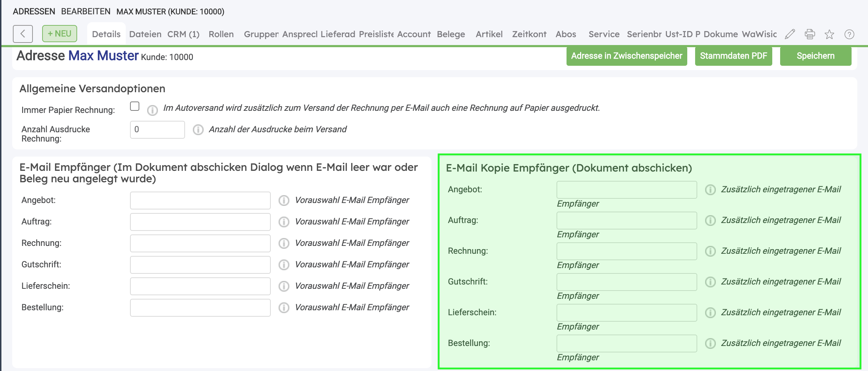This screenshot has width=868, height=371.
Task: Enable the Immer Papier Rechnung checkbox
Action: click(135, 107)
